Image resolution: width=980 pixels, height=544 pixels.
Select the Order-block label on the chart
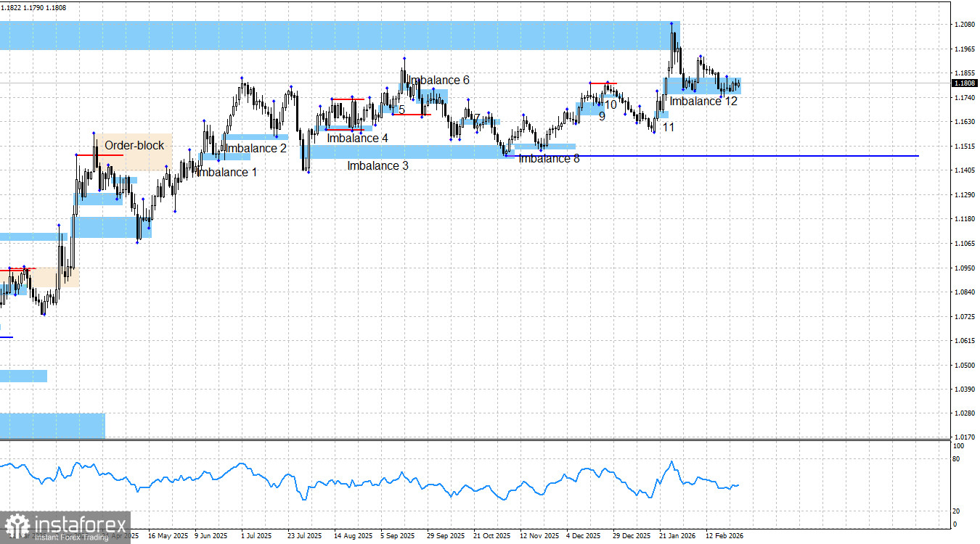tap(134, 145)
